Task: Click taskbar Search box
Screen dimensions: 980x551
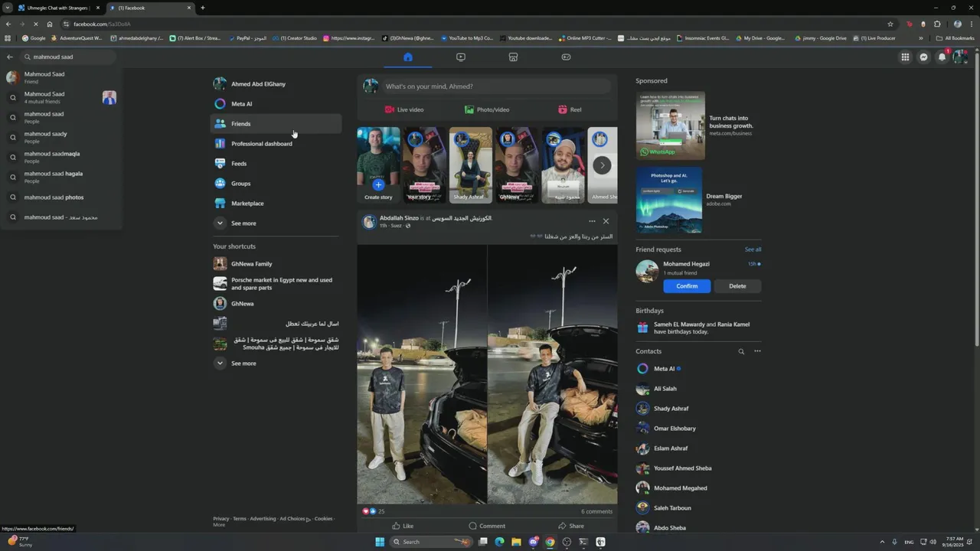Action: [x=433, y=542]
